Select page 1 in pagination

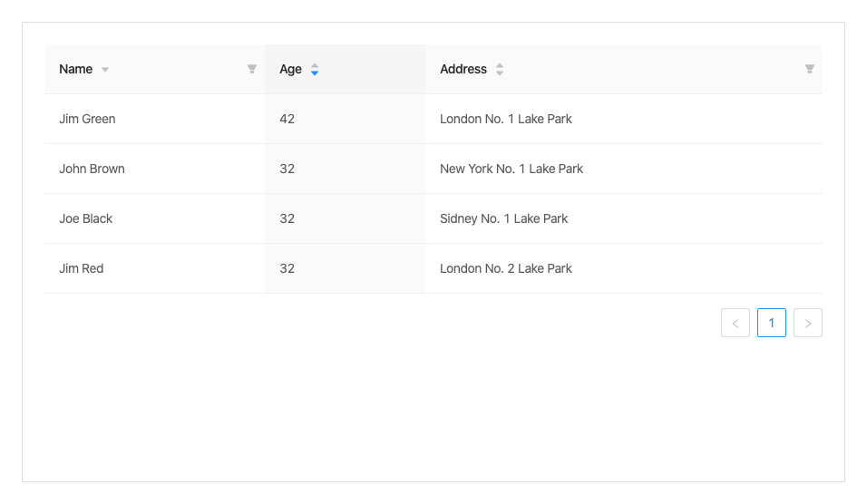(772, 323)
